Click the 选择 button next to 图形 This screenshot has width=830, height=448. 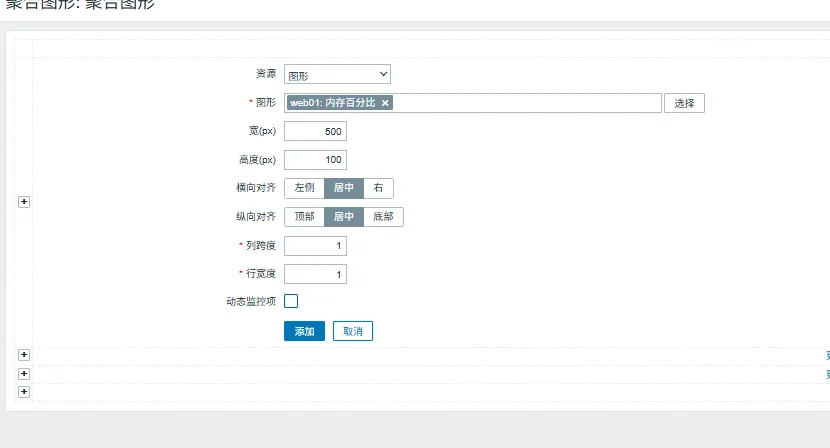pyautogui.click(x=684, y=103)
